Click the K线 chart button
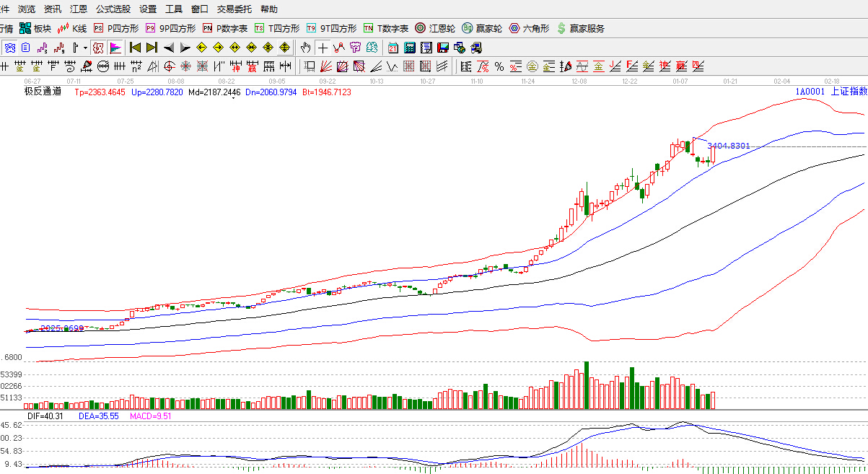 click(72, 29)
